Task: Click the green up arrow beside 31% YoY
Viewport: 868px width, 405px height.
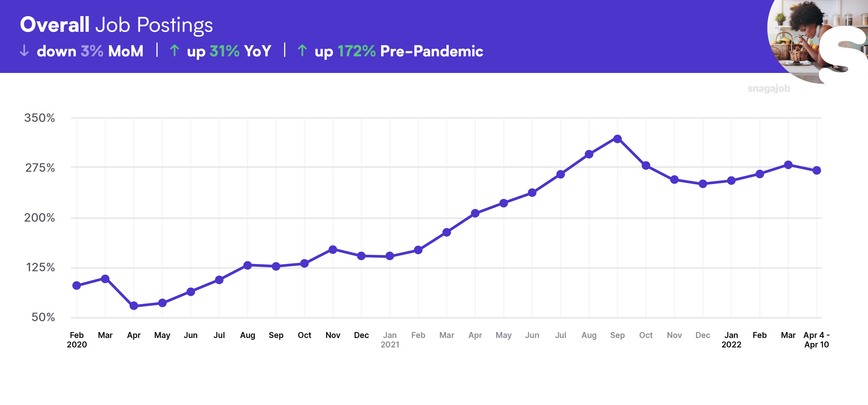Action: (x=174, y=51)
